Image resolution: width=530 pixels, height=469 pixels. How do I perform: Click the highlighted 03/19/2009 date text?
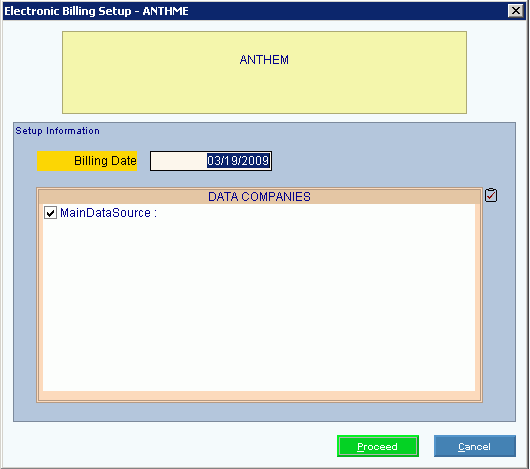click(238, 161)
